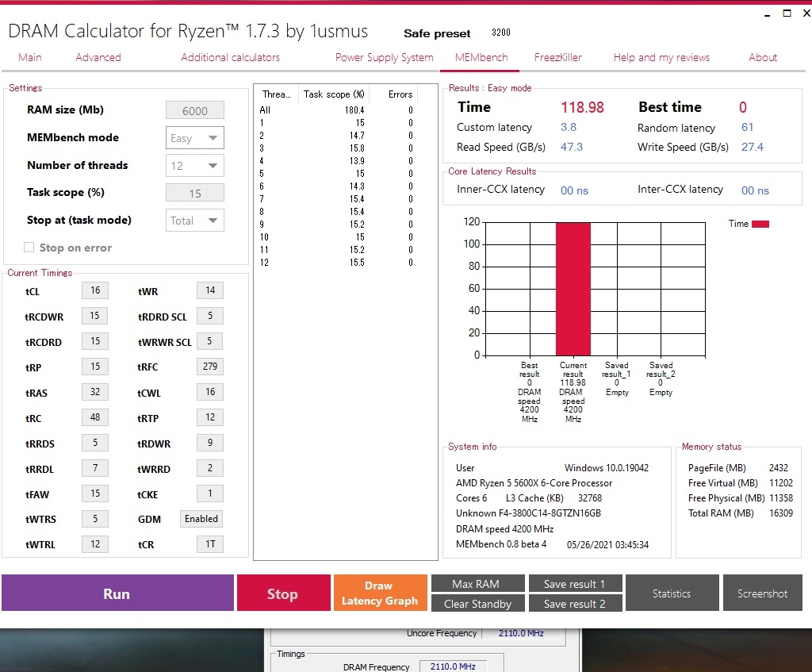The height and width of the screenshot is (672, 812).
Task: Click Uncore Frequency value in background window
Action: click(522, 633)
